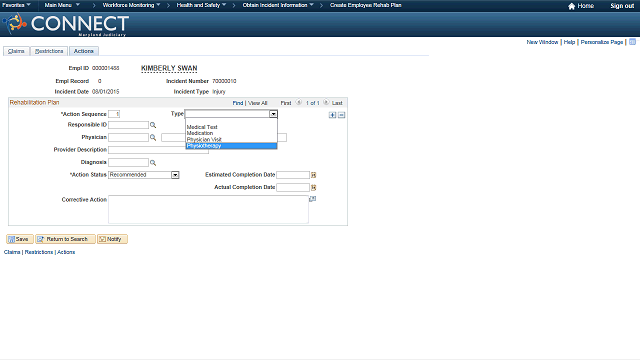Add a new Rehabilitation Plan row
640x360 pixels.
click(332, 115)
